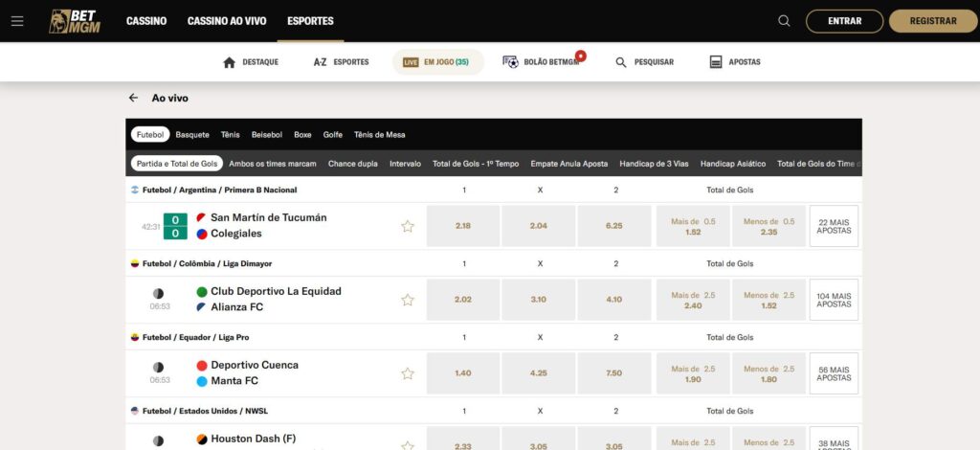Click the BetMGM lion logo
This screenshot has height=450, width=980.
point(75,21)
